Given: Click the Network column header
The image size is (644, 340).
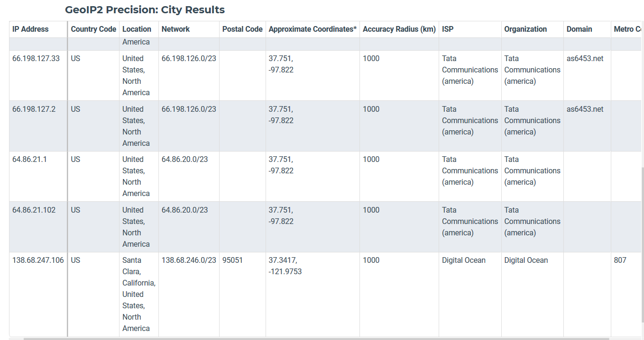Looking at the screenshot, I should click(x=175, y=29).
